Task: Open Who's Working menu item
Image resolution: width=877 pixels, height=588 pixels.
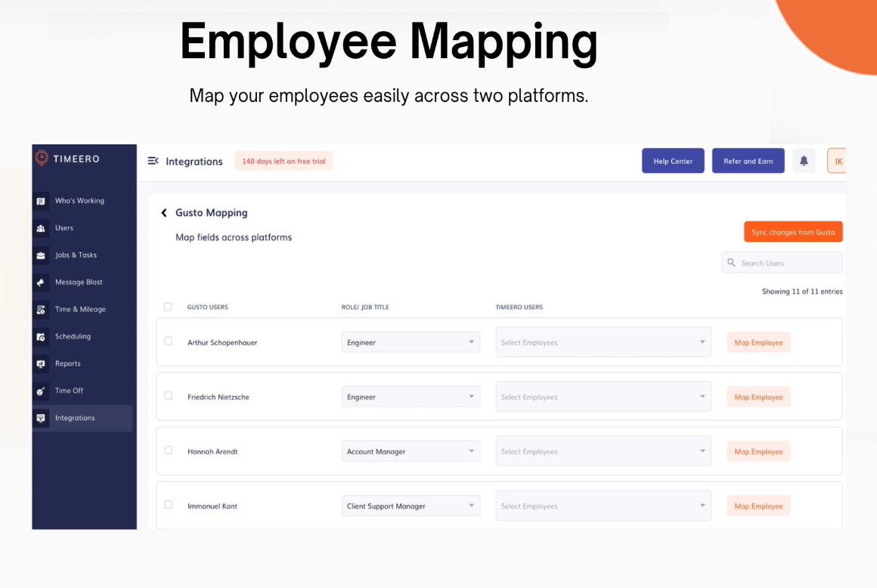Action: 79,200
